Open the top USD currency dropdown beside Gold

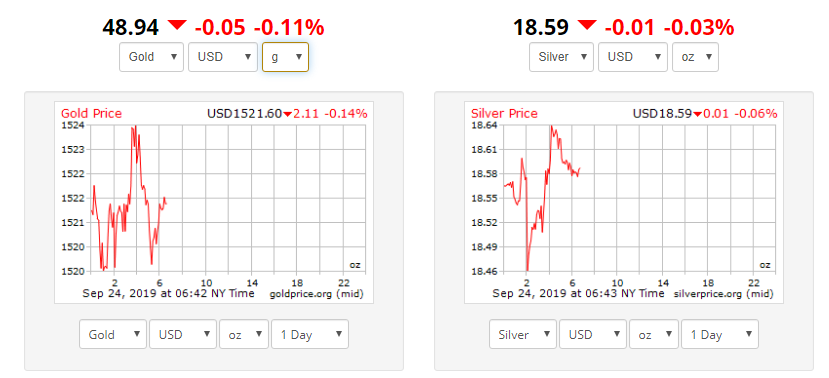pos(224,57)
